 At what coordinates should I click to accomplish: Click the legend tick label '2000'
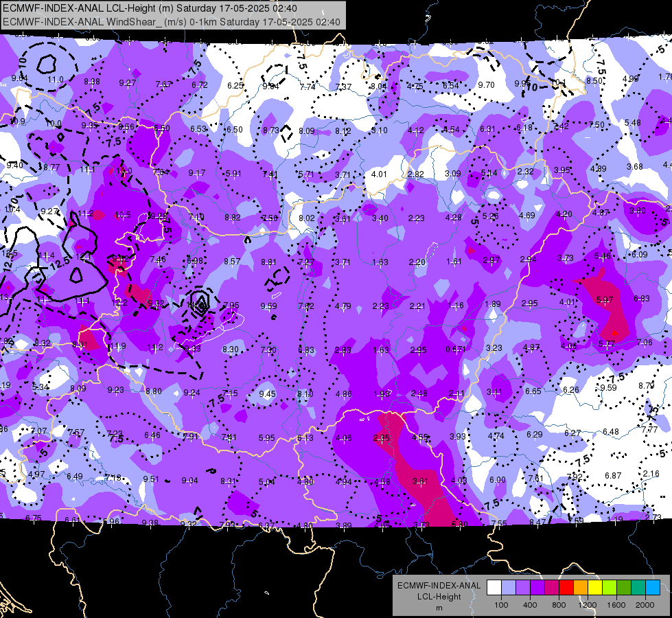(x=645, y=605)
